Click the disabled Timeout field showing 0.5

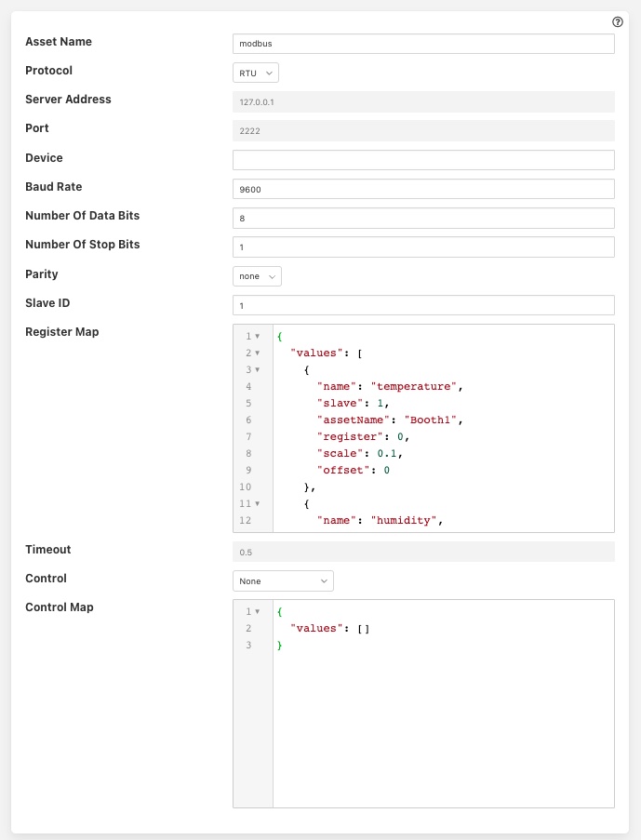click(423, 551)
